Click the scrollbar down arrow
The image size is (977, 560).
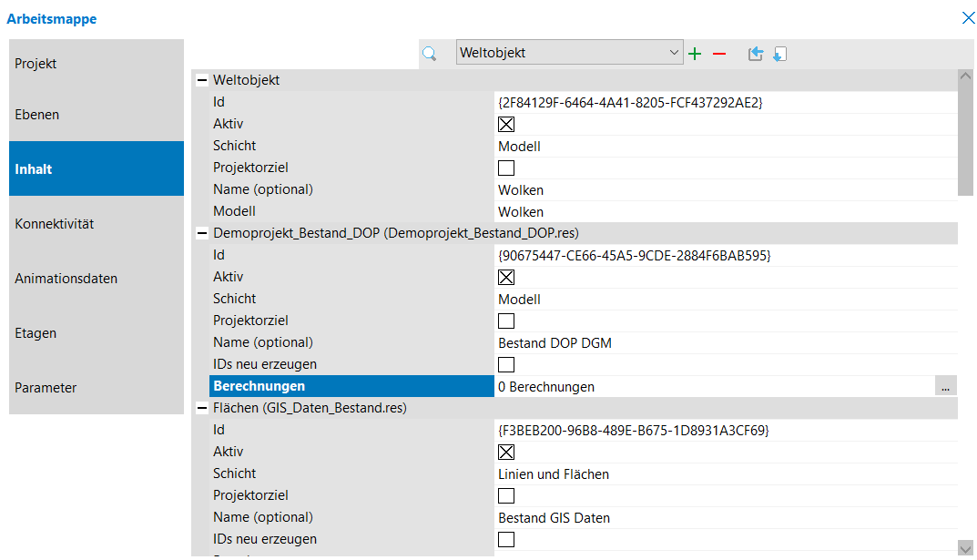pos(966,546)
